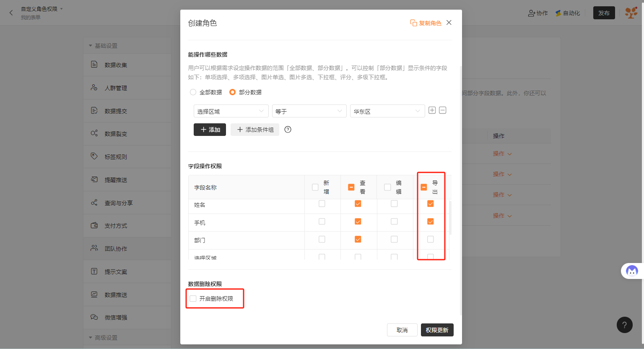
Task: Toggle the 新增 header checkbox
Action: click(315, 187)
